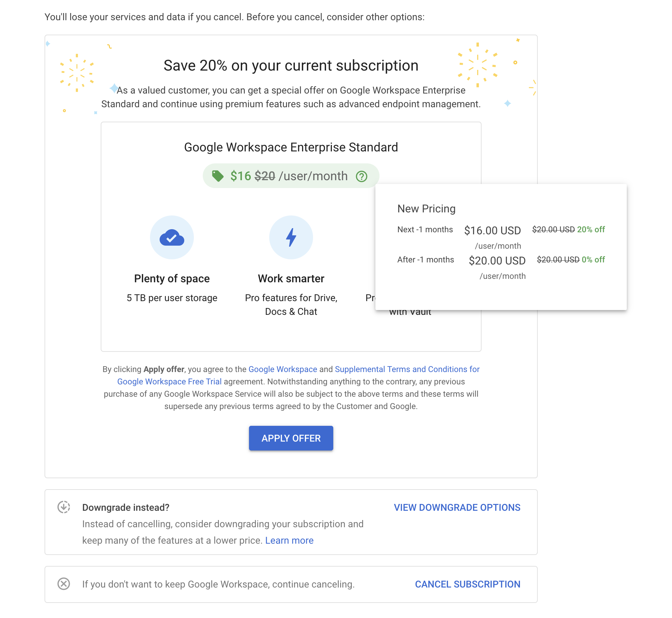Click the green price tag icon
Screen dimensions: 672x618
[x=217, y=176]
